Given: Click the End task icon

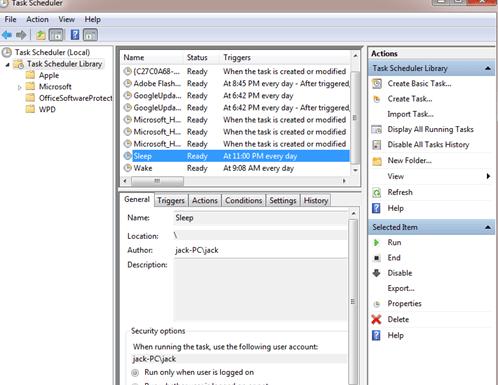Looking at the screenshot, I should (x=376, y=258).
